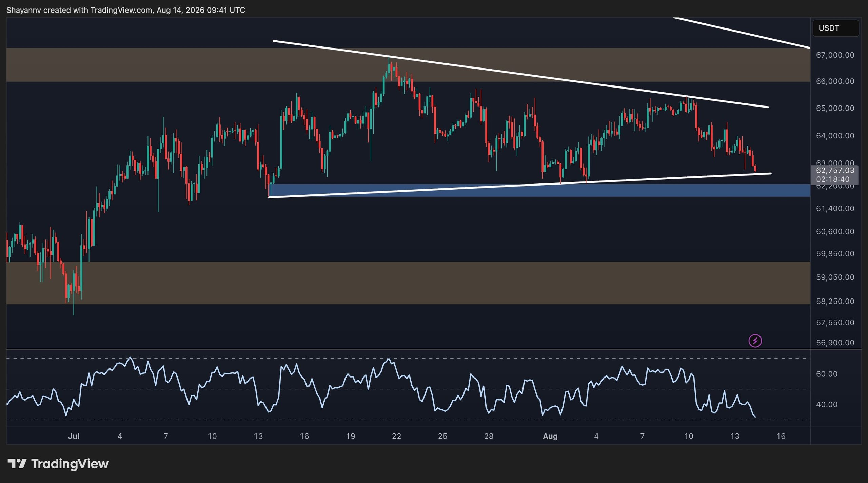Click the bar countdown timer 02:18:40
The image size is (868, 483).
click(x=834, y=179)
